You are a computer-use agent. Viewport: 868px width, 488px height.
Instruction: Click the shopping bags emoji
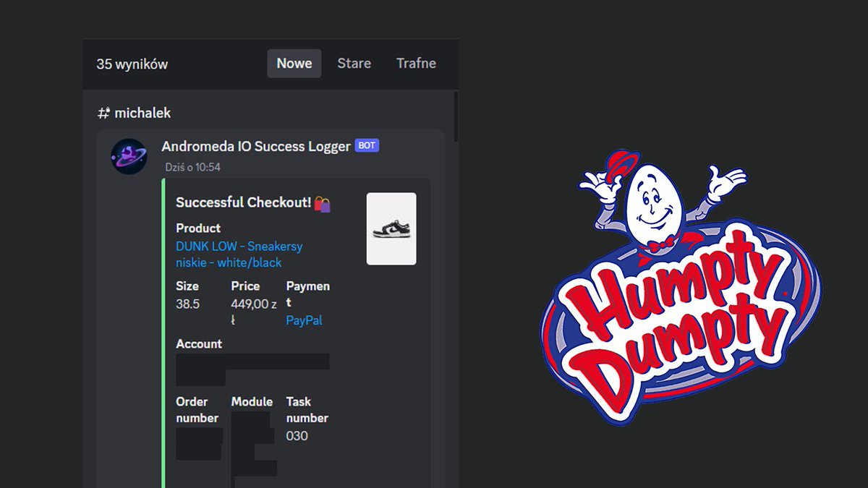pos(323,204)
